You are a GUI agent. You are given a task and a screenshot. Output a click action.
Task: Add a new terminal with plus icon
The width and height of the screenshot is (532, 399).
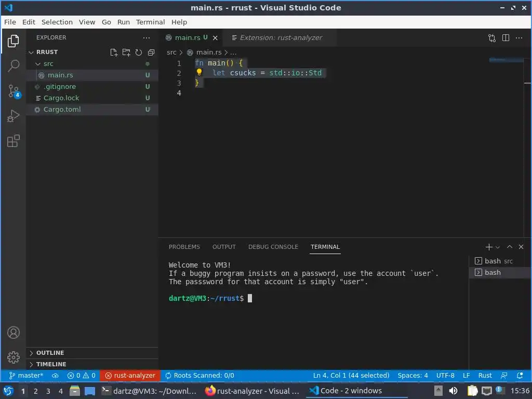(x=488, y=247)
